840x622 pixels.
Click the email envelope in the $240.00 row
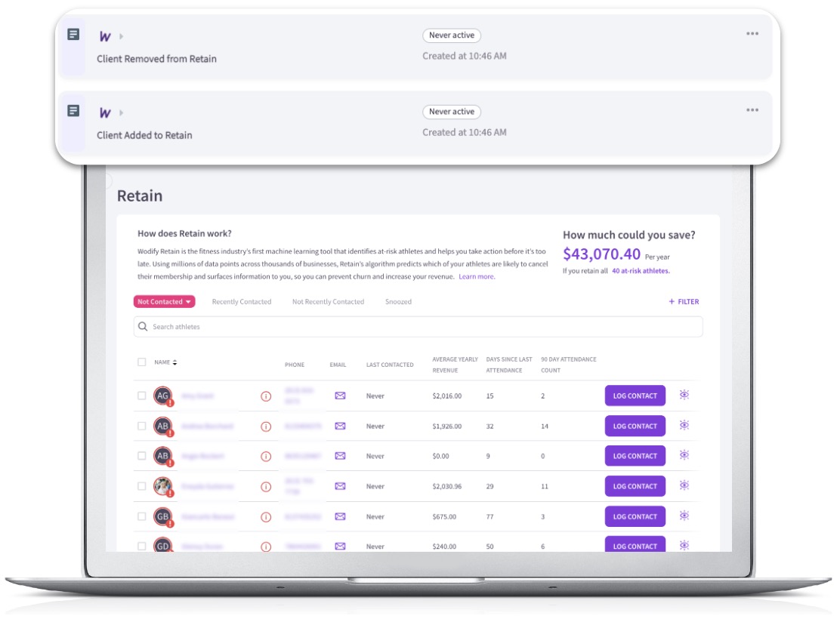pyautogui.click(x=340, y=547)
